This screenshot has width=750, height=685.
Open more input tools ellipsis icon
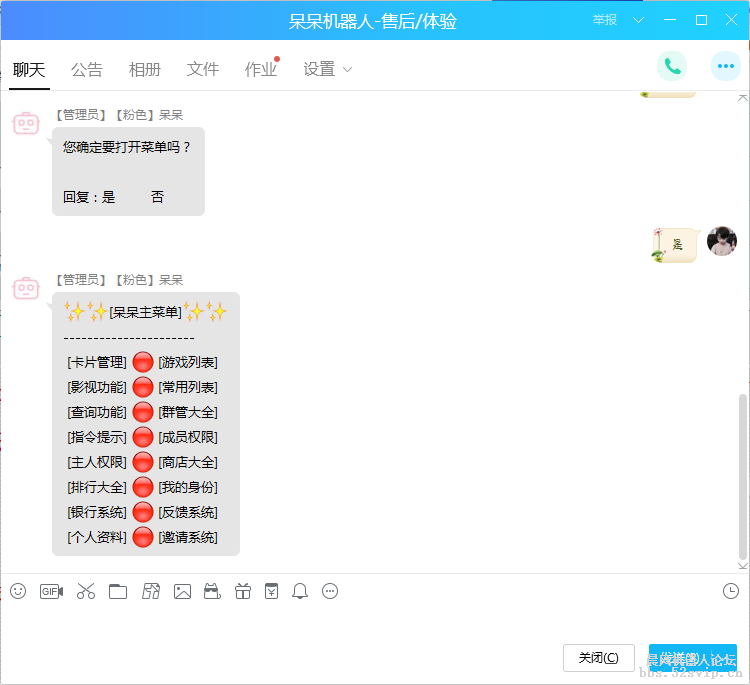tap(330, 591)
